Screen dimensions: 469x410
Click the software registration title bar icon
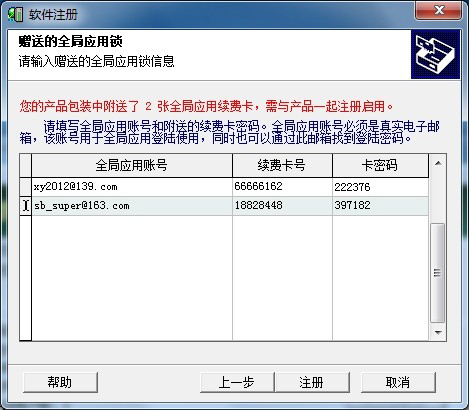pos(15,15)
